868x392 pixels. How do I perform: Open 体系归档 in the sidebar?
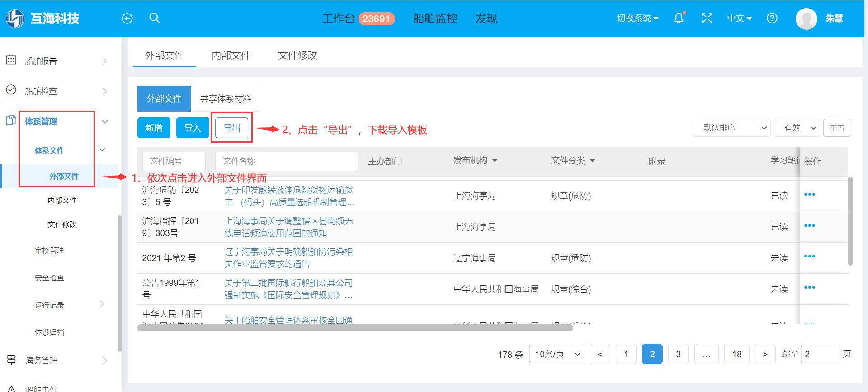click(49, 332)
